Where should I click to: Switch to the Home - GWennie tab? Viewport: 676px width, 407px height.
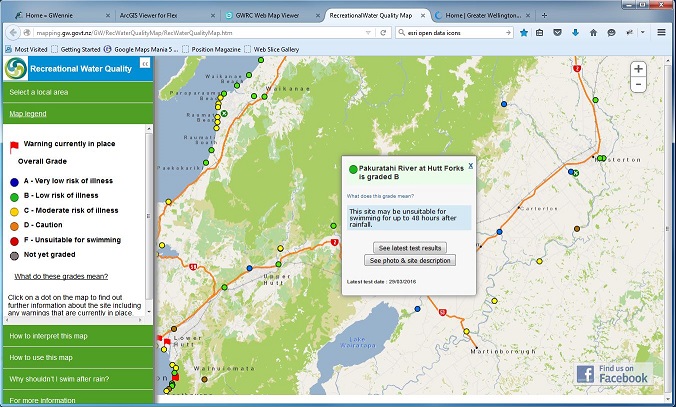(61, 16)
